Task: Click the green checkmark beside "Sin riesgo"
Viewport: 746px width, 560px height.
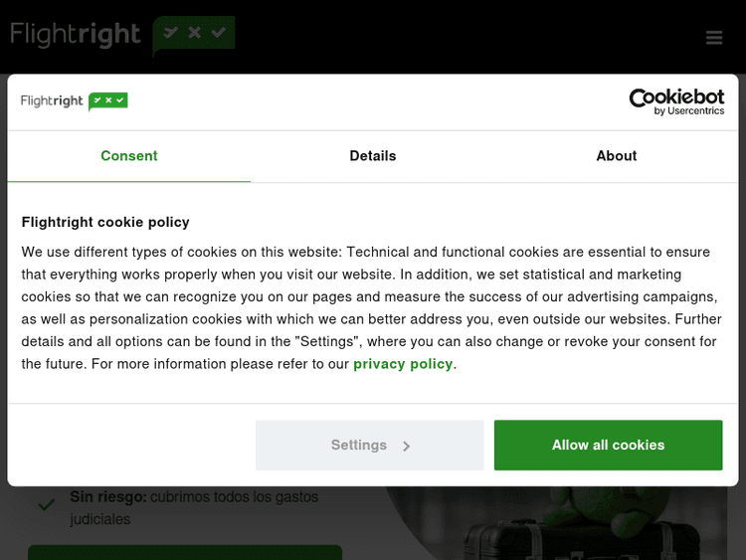Action: (46, 504)
